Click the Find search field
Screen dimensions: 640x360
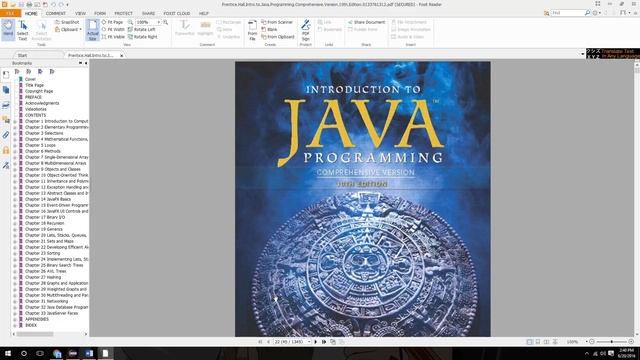click(x=567, y=13)
